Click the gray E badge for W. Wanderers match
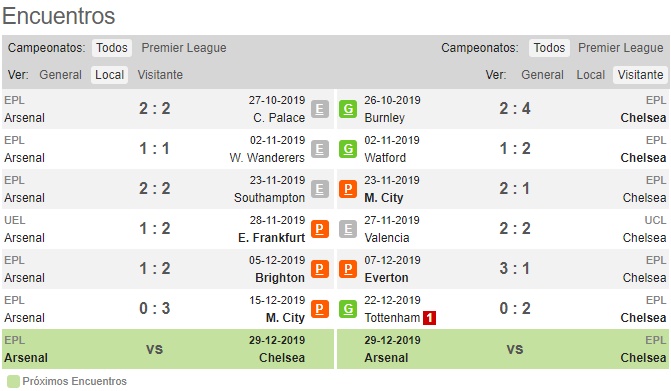This screenshot has width=671, height=391. (320, 149)
